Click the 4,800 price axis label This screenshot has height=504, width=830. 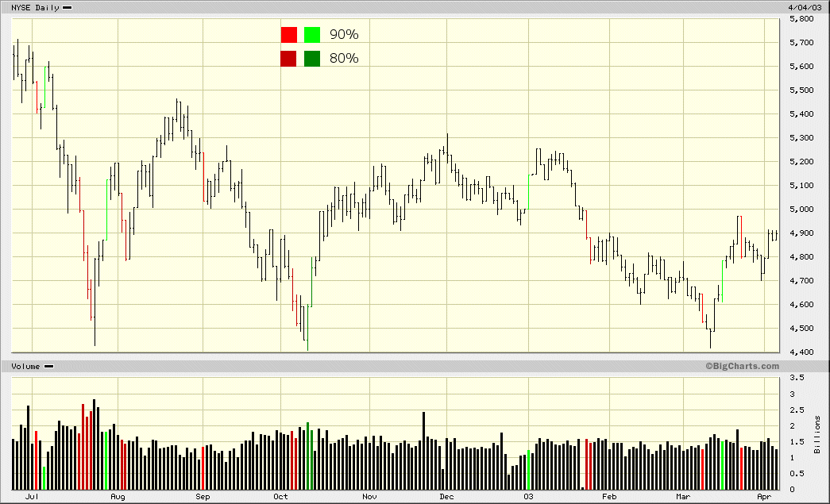point(801,257)
